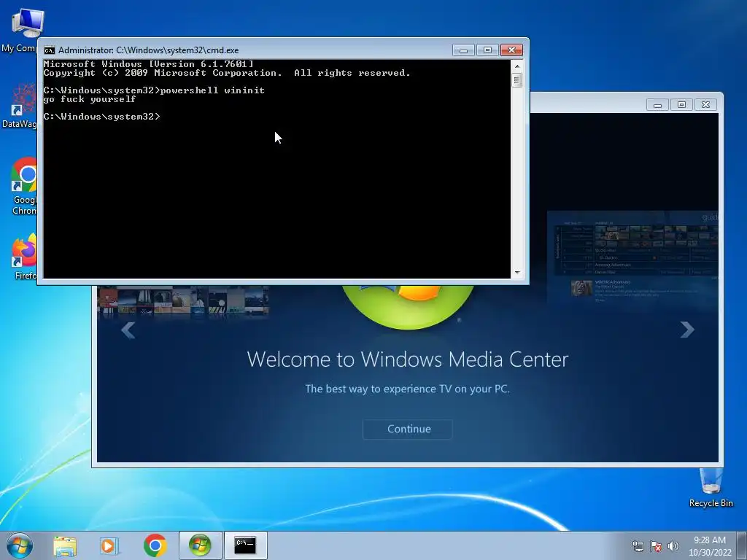Open the Windows Start menu orb
This screenshot has height=560, width=747.
click(x=20, y=545)
